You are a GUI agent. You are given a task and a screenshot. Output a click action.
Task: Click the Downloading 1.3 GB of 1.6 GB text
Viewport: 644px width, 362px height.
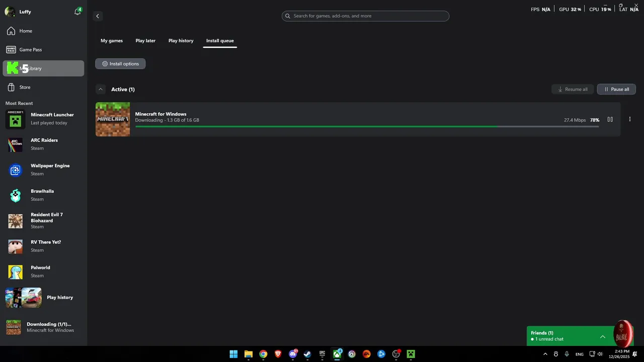[167, 120]
